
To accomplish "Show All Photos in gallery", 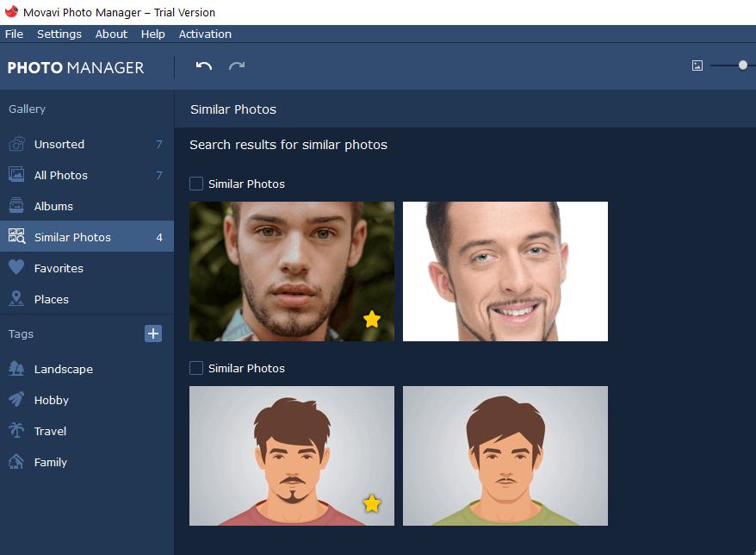I will pyautogui.click(x=60, y=175).
